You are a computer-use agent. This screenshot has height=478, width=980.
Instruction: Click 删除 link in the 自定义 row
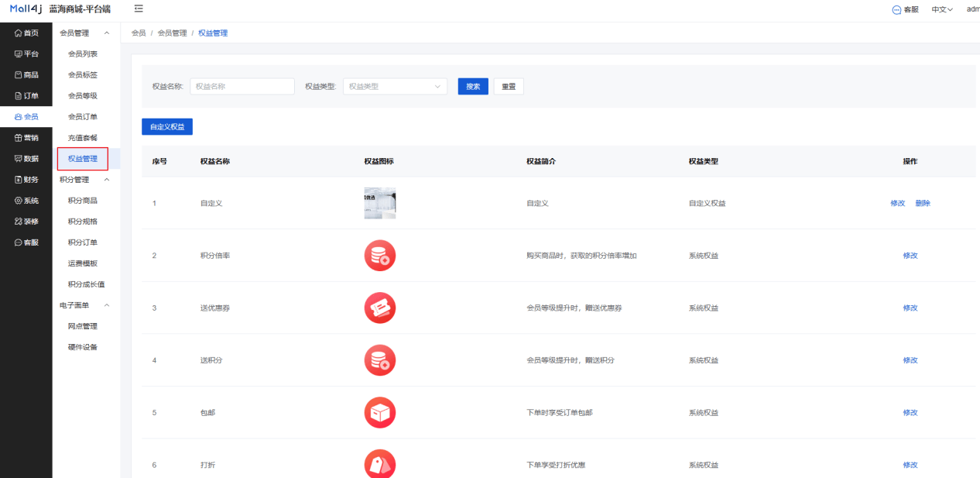pos(923,203)
